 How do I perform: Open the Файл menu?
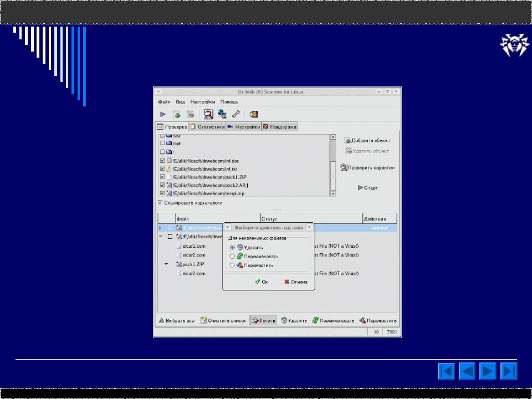(x=164, y=102)
